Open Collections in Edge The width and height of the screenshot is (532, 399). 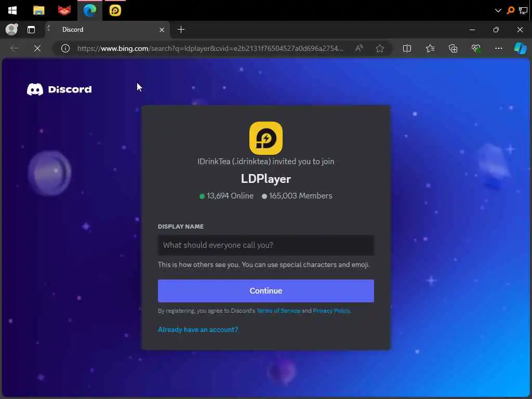point(453,48)
